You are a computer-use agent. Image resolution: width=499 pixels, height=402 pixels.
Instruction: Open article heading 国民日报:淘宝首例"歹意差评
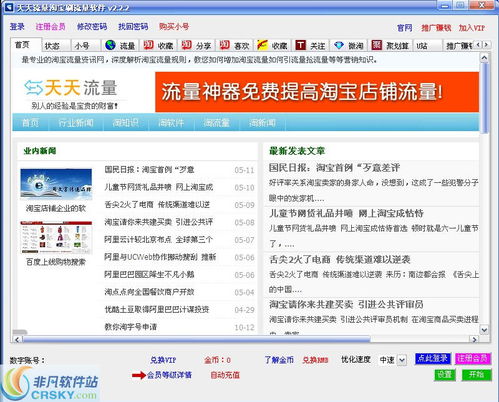pos(334,168)
